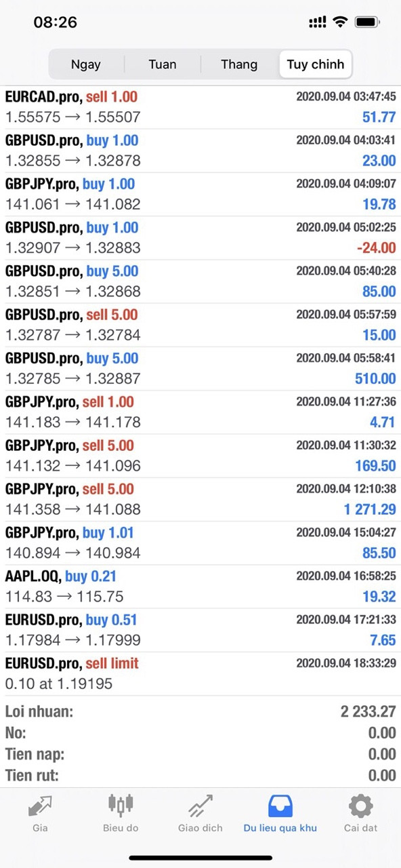Image resolution: width=401 pixels, height=868 pixels.
Task: Switch to the Ngay period tab
Action: tap(86, 64)
